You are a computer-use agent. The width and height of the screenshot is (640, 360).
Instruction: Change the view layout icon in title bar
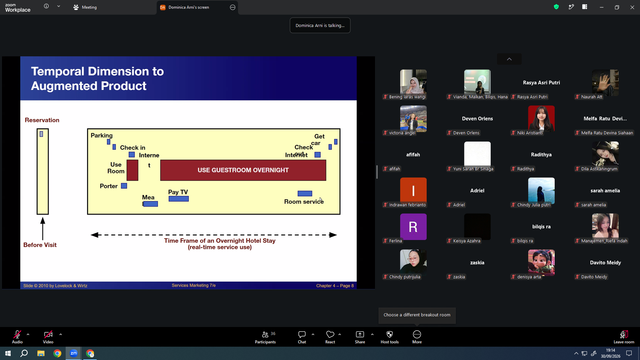point(584,7)
